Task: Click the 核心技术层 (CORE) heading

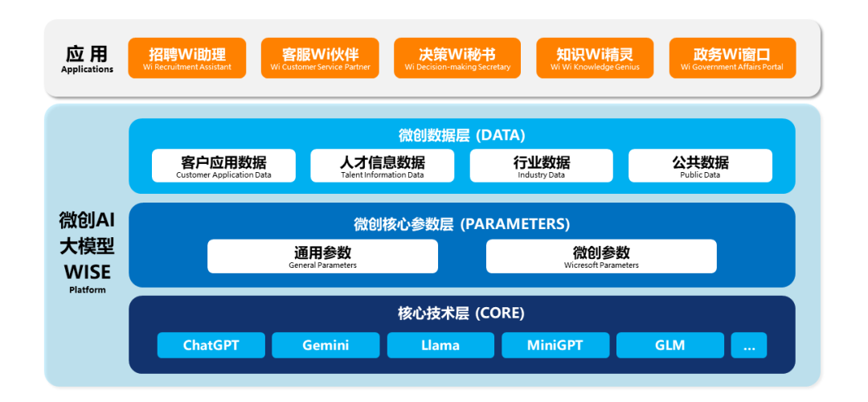Action: [x=461, y=314]
